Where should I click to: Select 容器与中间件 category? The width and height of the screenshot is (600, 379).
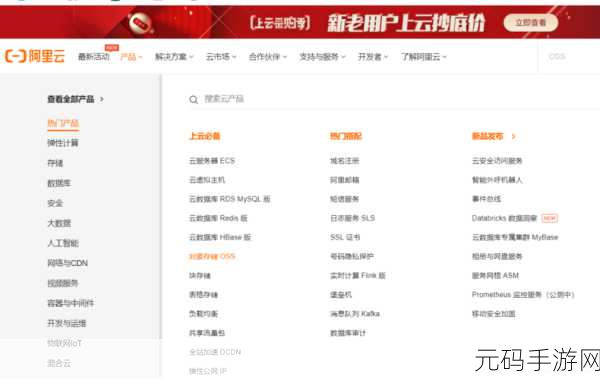(x=71, y=303)
